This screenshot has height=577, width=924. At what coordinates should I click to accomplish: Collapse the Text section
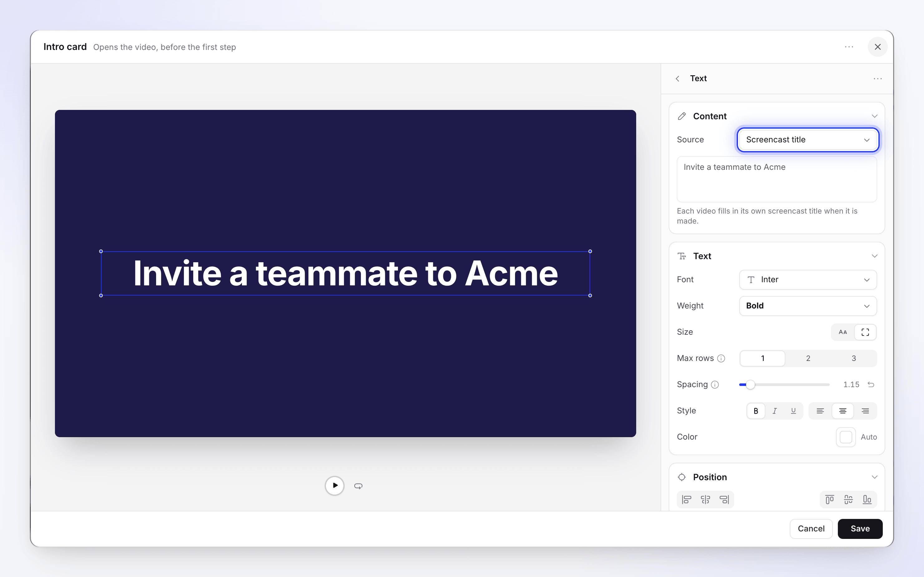coord(874,256)
